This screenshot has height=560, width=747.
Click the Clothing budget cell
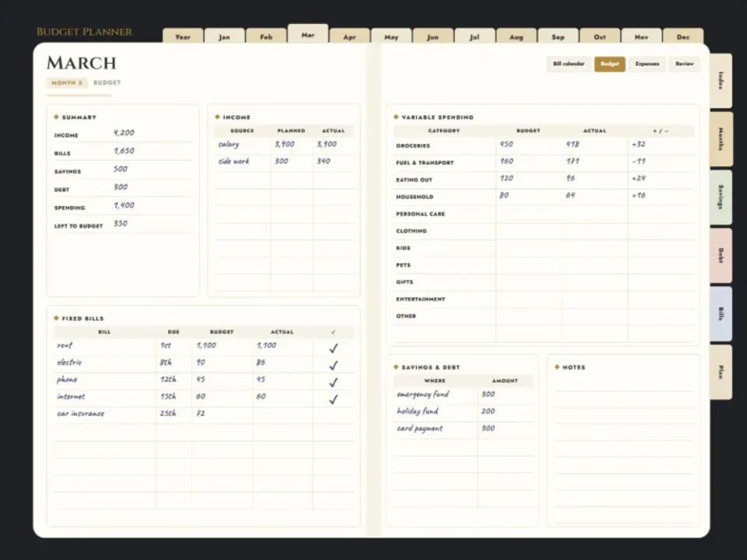pos(528,231)
